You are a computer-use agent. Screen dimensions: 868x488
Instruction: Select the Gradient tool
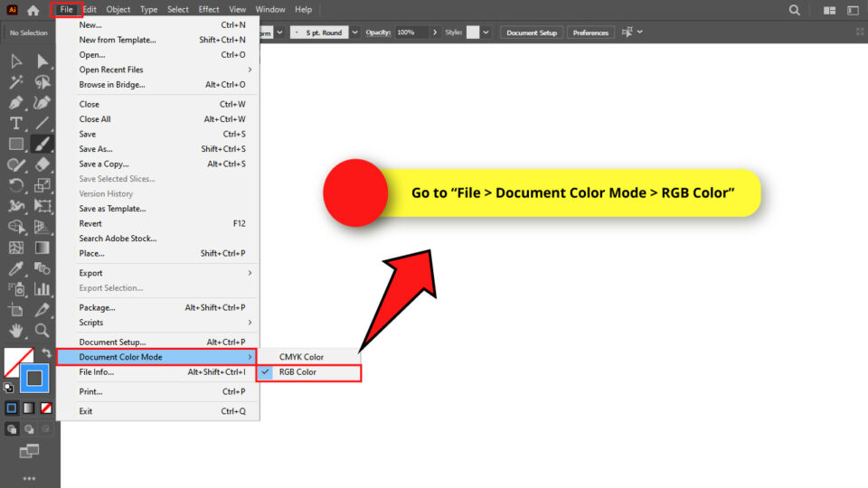click(42, 248)
